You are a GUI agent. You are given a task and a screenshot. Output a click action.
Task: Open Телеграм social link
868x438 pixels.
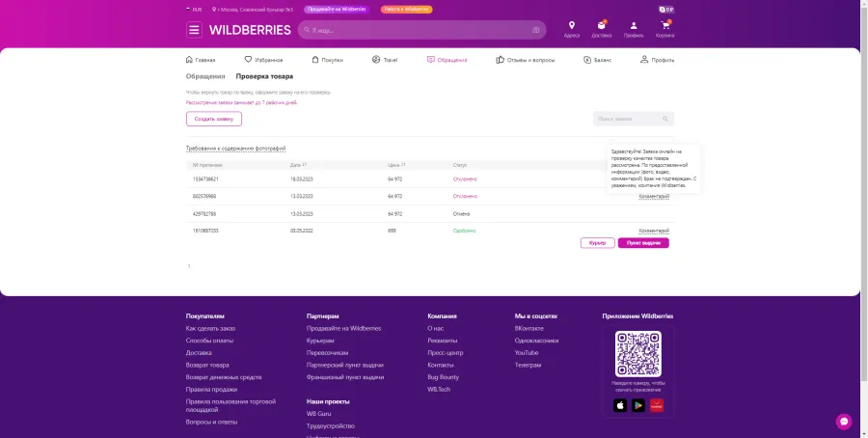click(x=529, y=365)
